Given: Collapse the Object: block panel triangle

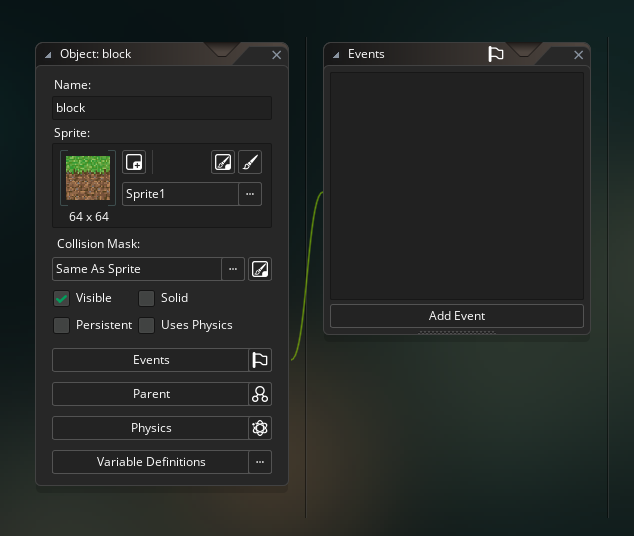Looking at the screenshot, I should click(48, 55).
